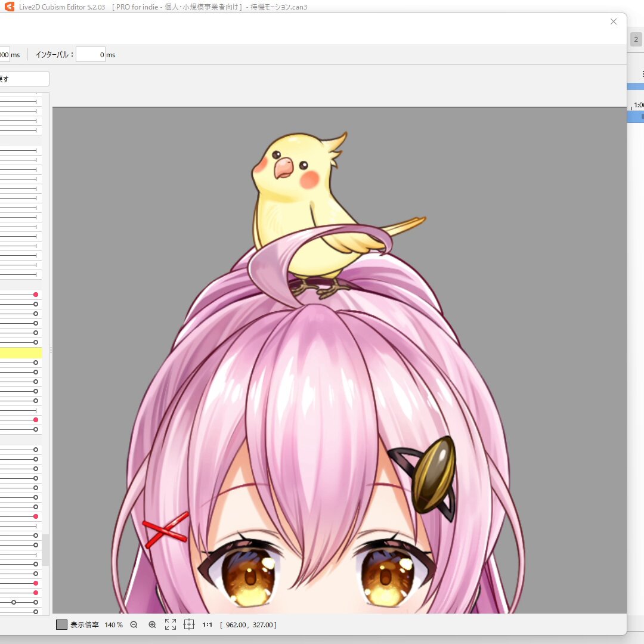Click the coordinates readout 962.00, 327.00
This screenshot has height=644, width=644.
pyautogui.click(x=249, y=625)
